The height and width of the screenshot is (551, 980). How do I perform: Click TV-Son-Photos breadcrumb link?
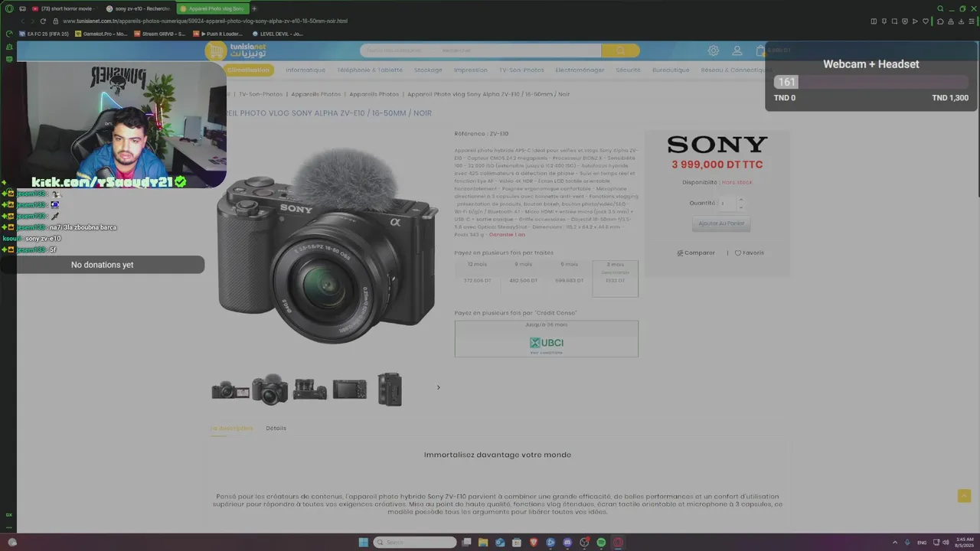(x=260, y=94)
